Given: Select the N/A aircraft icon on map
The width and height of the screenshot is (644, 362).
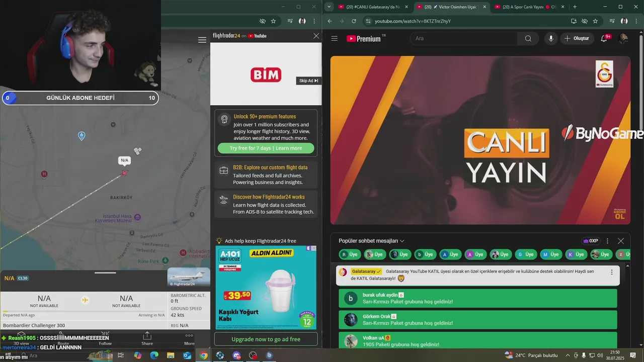Looking at the screenshot, I should 124,173.
